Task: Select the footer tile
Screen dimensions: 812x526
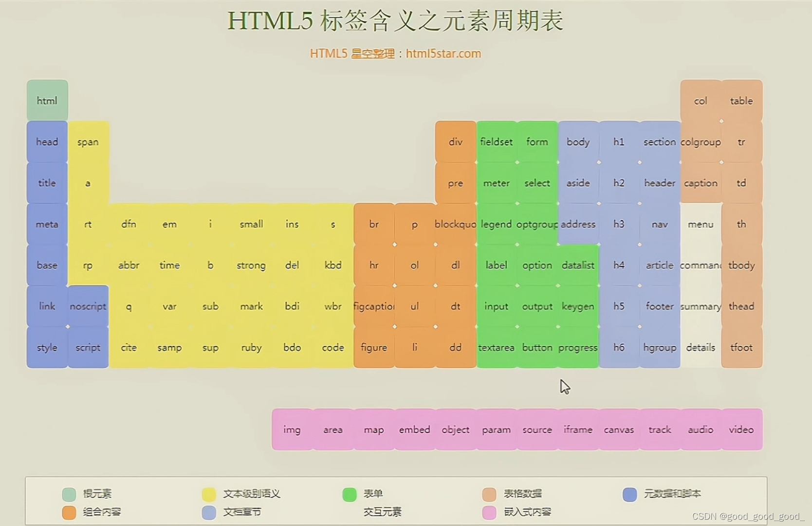Action: tap(660, 306)
